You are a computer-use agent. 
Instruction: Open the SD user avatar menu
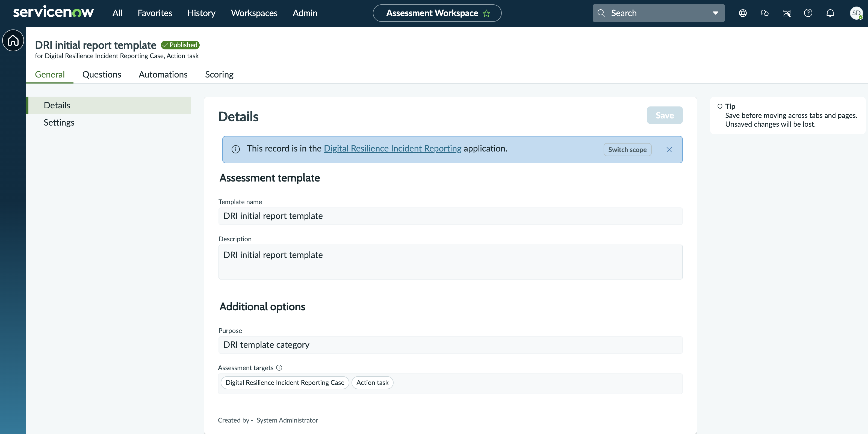(856, 13)
